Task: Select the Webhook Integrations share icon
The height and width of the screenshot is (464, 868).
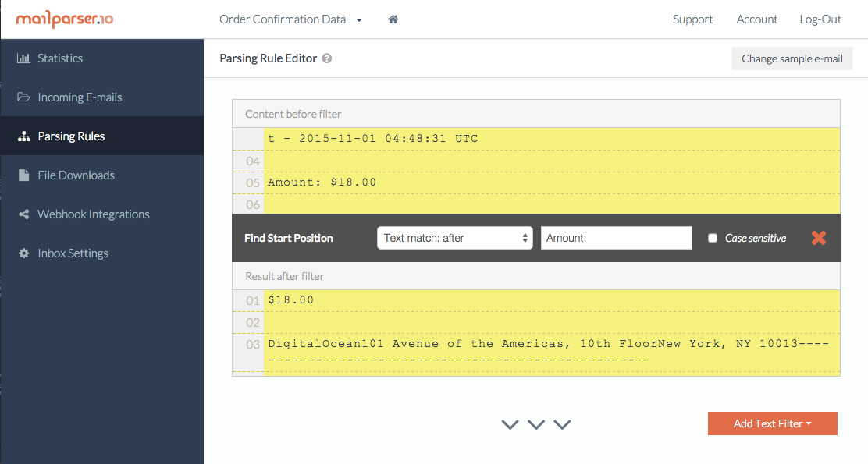Action: click(23, 214)
